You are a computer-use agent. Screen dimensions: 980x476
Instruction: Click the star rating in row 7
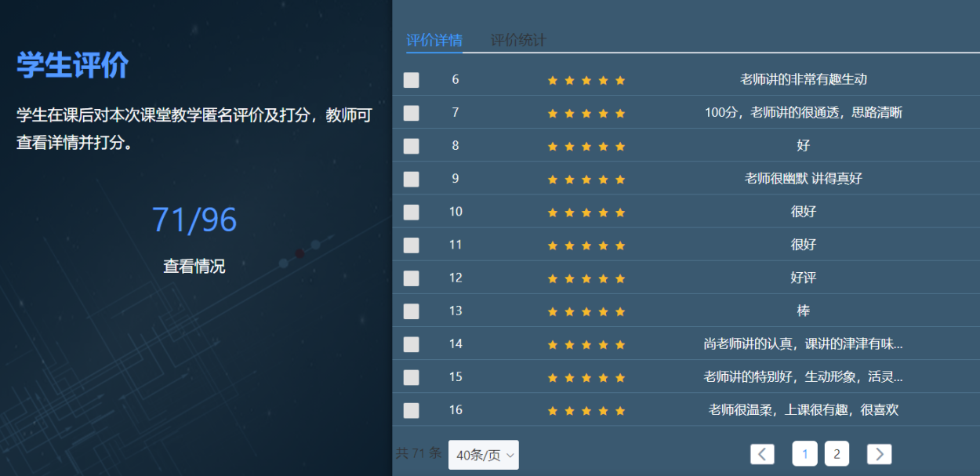tap(586, 113)
